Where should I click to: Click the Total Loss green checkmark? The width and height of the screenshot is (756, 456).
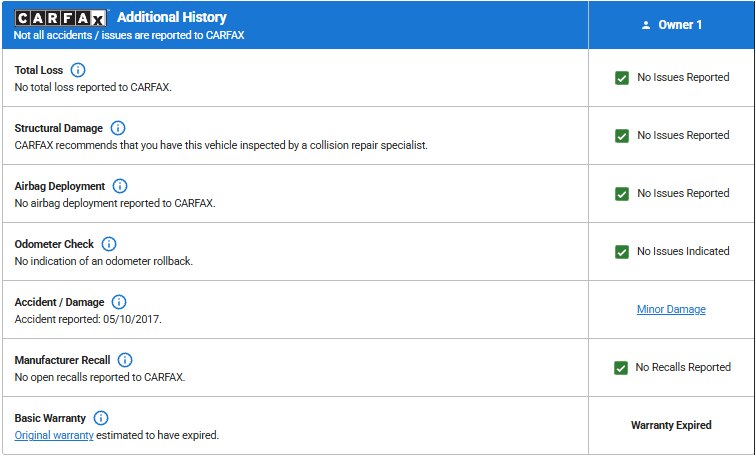click(622, 78)
